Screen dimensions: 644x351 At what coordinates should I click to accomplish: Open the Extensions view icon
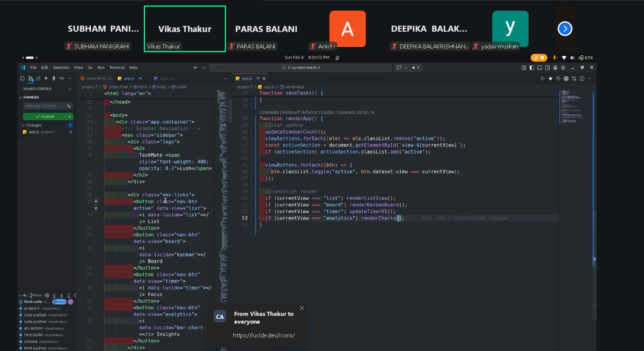click(38, 78)
